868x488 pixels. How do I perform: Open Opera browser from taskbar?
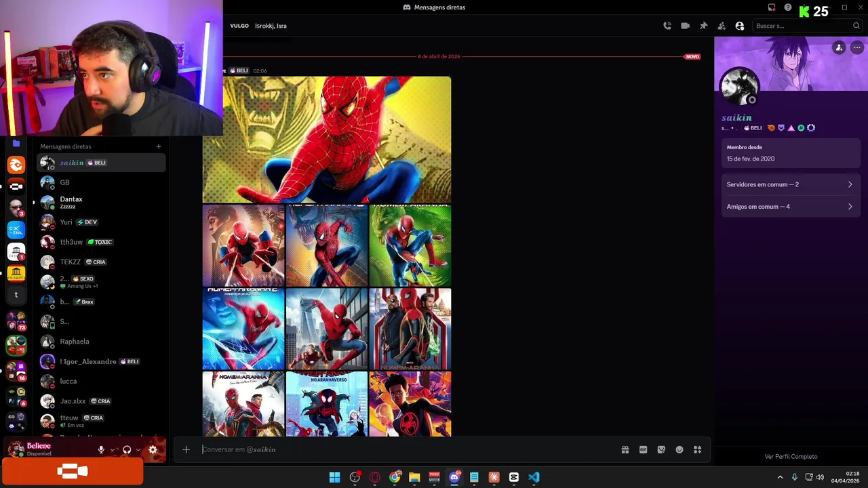[375, 477]
